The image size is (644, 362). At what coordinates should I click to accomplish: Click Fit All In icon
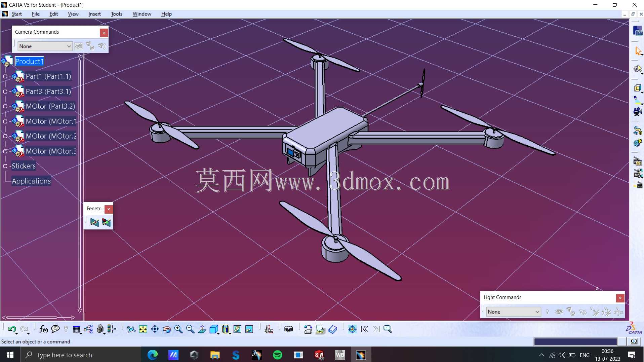click(143, 329)
